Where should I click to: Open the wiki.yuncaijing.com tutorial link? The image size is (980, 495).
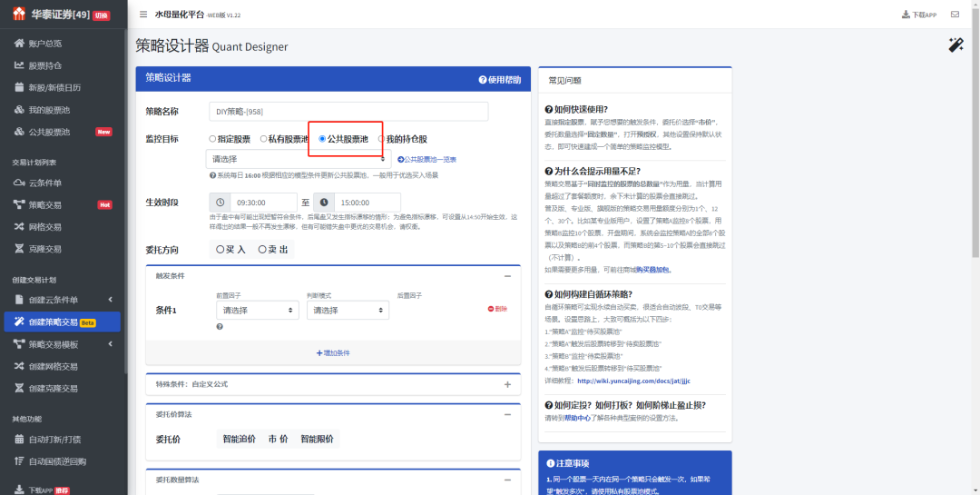pyautogui.click(x=632, y=381)
